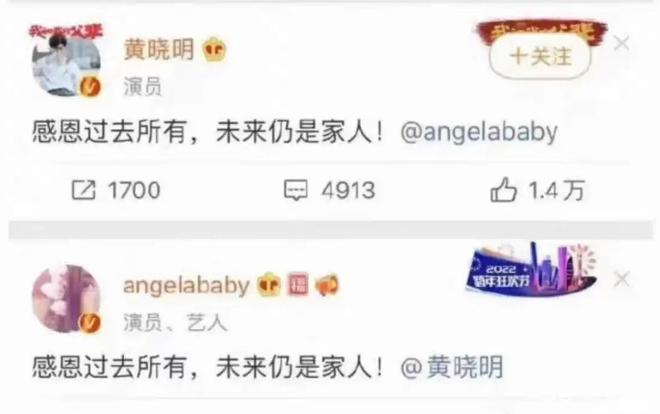Click the 黄晓明 username at the top

[x=159, y=49]
